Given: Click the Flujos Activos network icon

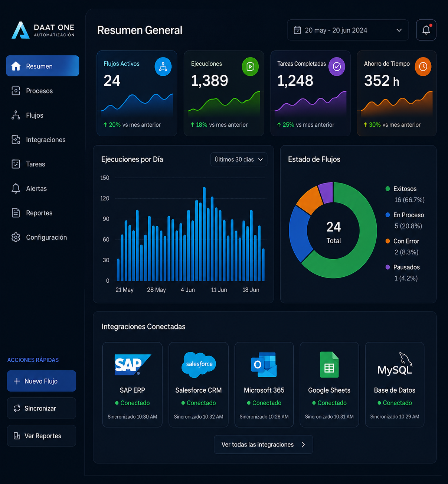Looking at the screenshot, I should tap(163, 67).
